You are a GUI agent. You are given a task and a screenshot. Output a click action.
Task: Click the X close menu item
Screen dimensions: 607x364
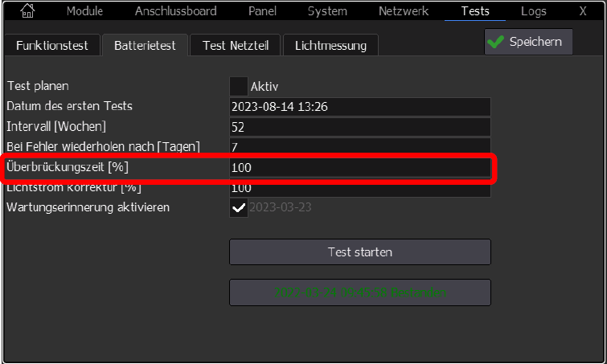click(582, 11)
